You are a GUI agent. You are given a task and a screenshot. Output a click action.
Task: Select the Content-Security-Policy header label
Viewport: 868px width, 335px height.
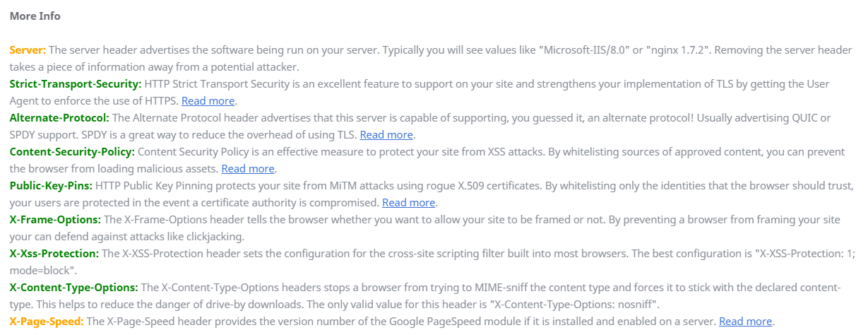(72, 151)
